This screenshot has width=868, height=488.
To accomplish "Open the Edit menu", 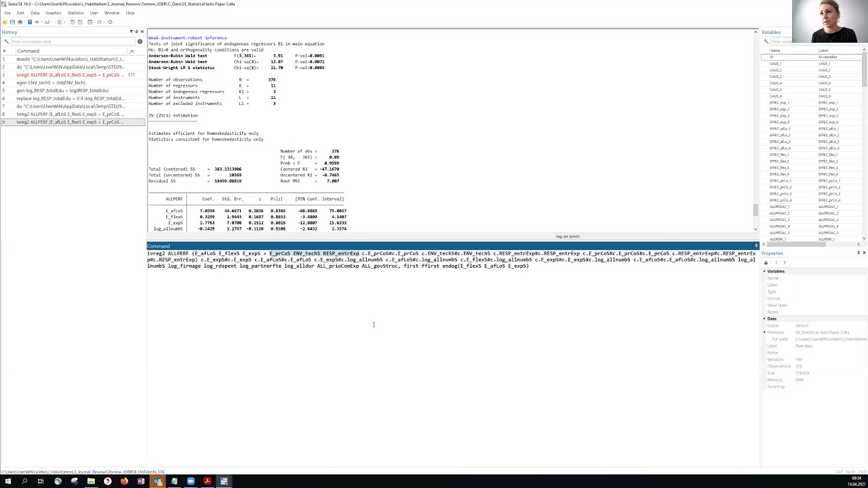I will (20, 13).
